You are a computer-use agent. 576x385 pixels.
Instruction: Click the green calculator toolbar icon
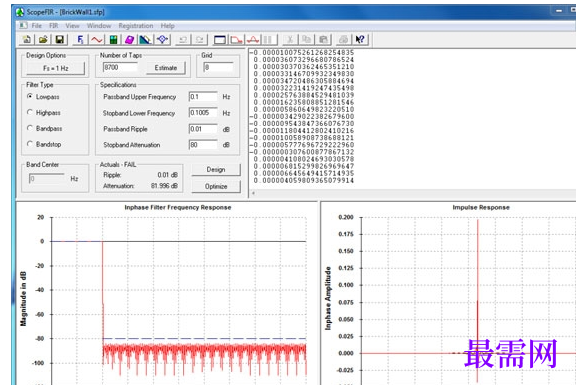114,39
